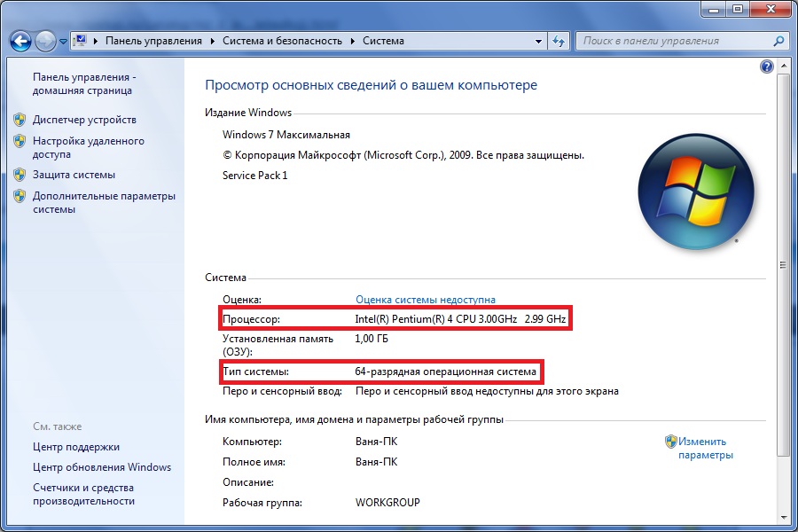Image resolution: width=798 pixels, height=532 pixels.
Task: Maximize the Система window
Action: pos(738,9)
